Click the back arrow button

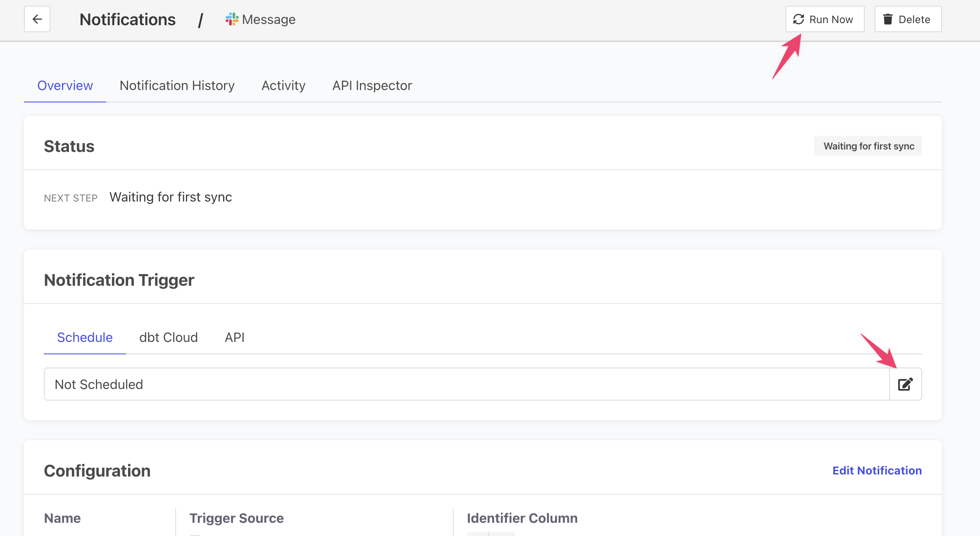(37, 19)
